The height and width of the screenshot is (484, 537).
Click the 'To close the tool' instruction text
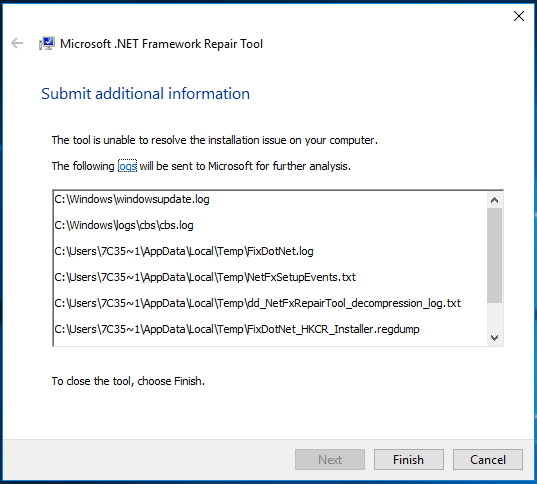coord(128,381)
